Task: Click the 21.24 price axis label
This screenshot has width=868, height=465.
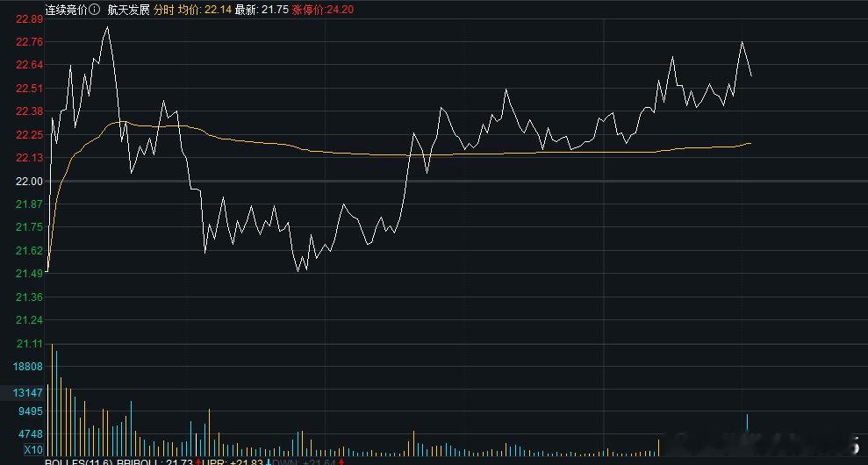Action: click(x=29, y=320)
